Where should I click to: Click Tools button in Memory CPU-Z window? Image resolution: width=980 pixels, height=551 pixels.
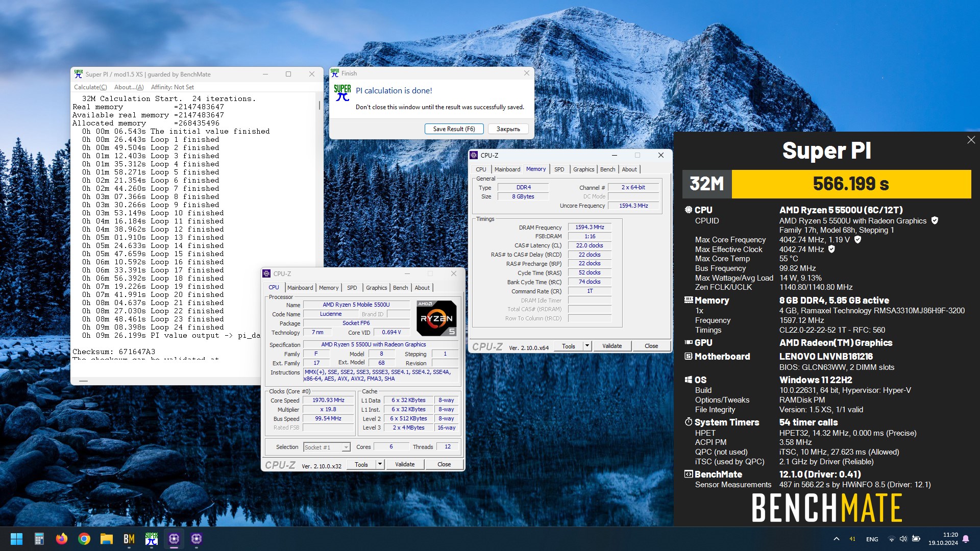click(569, 346)
